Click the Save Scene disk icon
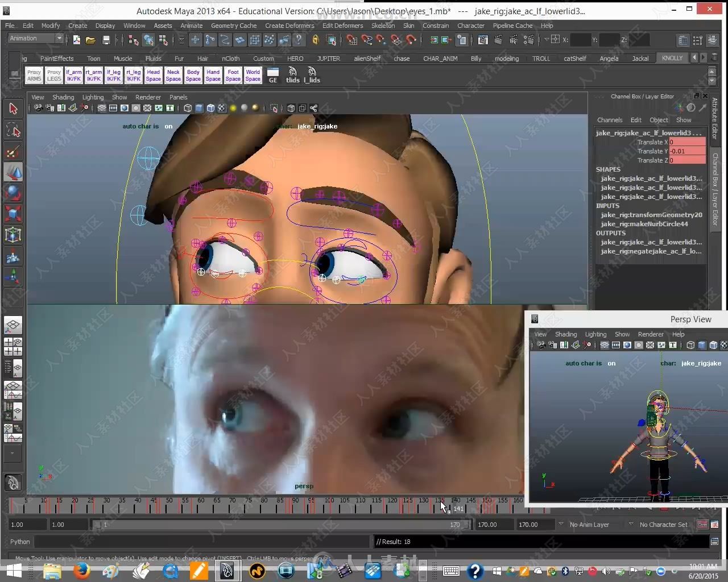This screenshot has height=582, width=728. pyautogui.click(x=106, y=40)
